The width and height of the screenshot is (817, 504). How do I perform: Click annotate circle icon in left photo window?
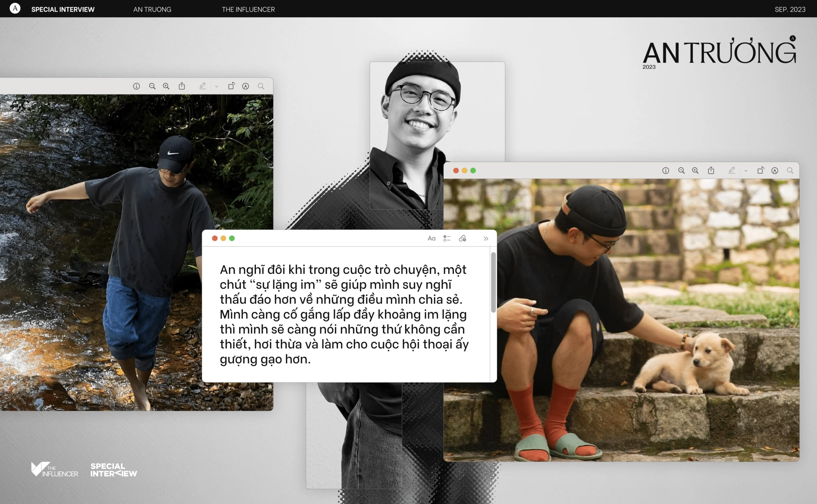[245, 86]
